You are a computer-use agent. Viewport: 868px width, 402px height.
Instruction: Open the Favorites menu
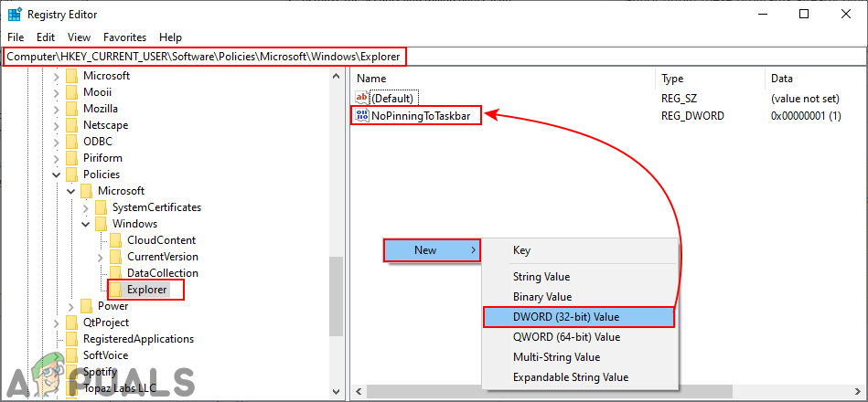(124, 37)
